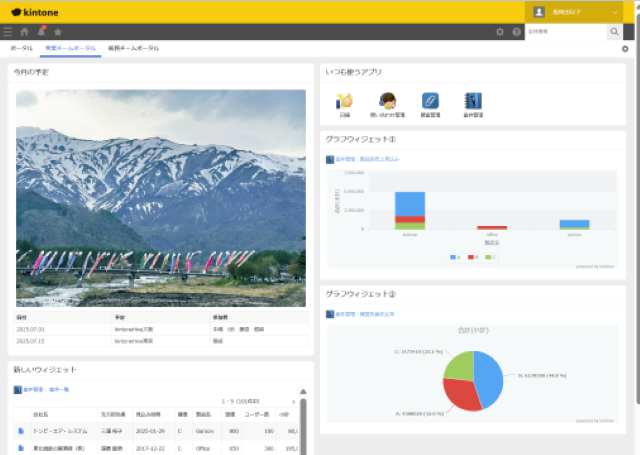Switch to the ポータル tab

21,48
